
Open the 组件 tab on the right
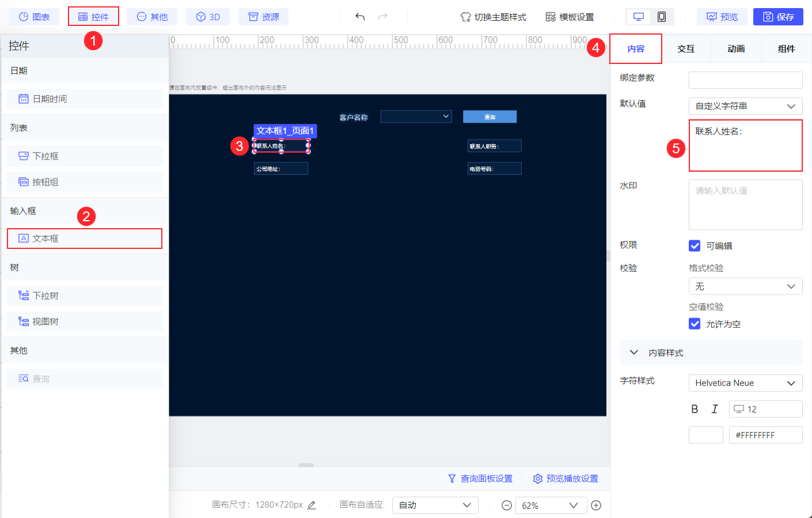pos(786,49)
